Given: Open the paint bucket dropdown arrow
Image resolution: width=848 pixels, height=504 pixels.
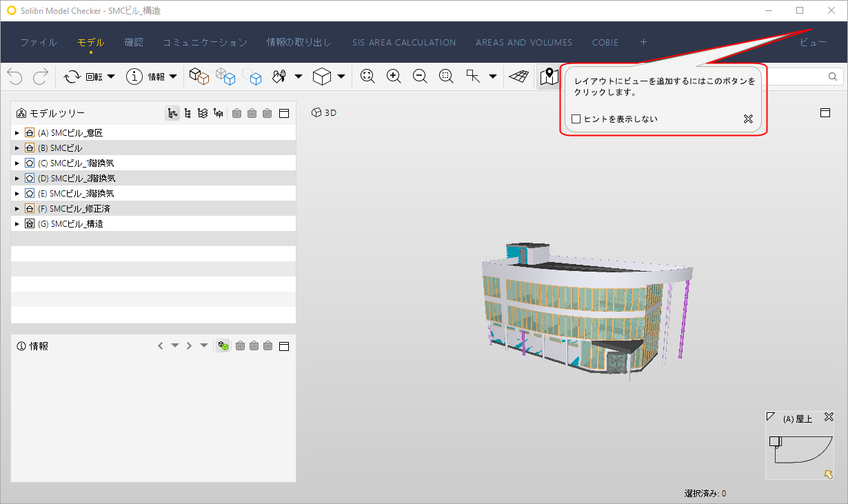Looking at the screenshot, I should pyautogui.click(x=299, y=77).
